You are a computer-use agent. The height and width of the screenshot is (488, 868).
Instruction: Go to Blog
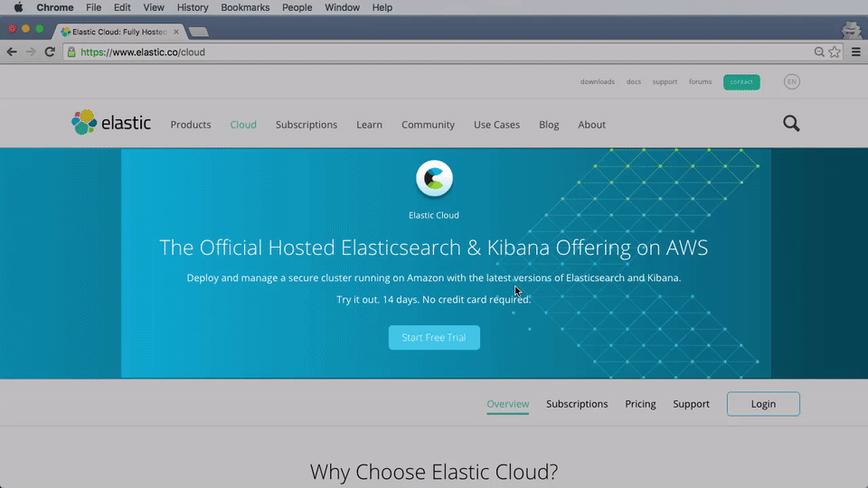(549, 125)
